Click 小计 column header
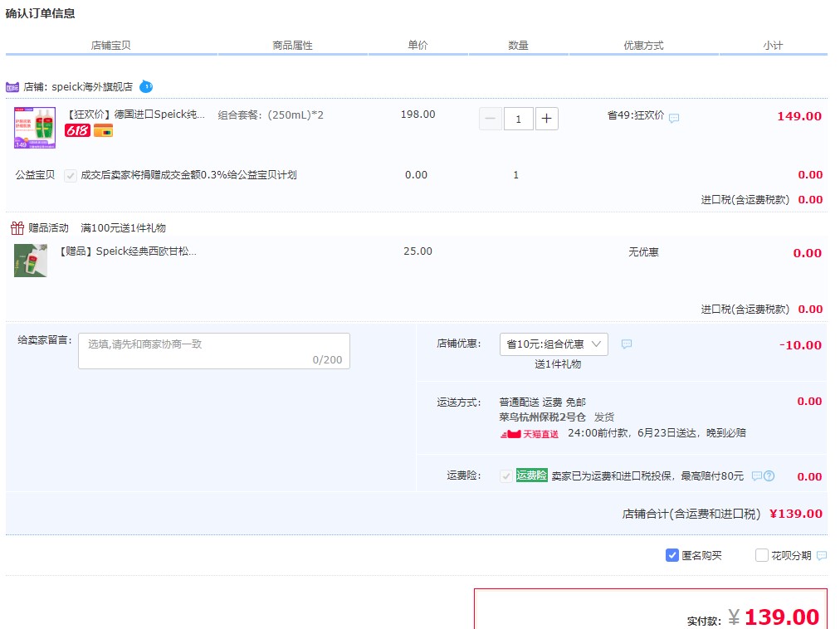 [x=773, y=45]
